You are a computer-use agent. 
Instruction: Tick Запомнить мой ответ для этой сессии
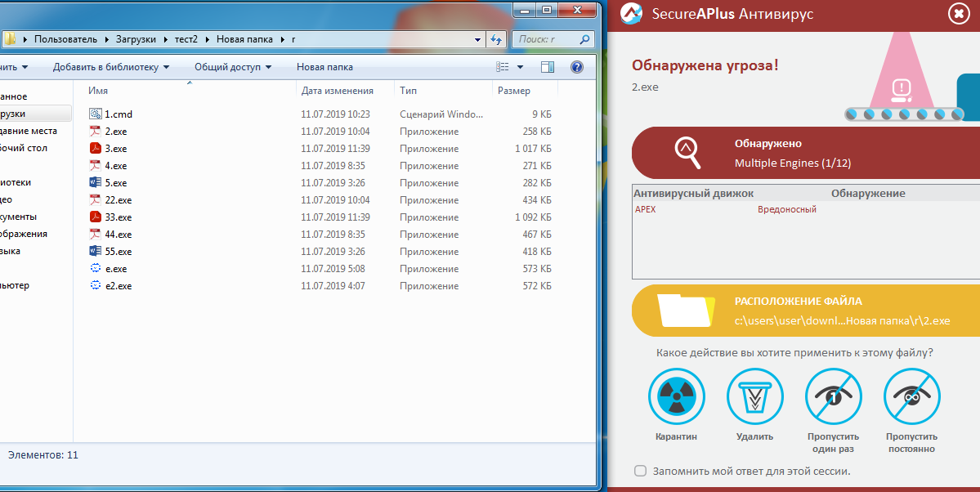point(640,471)
